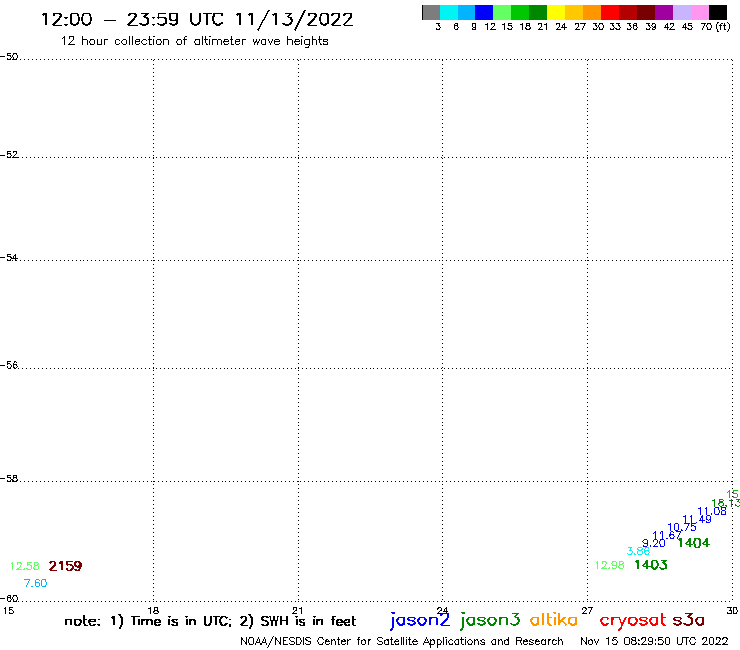Click the green "jason3" satellite label
The width and height of the screenshot is (740, 650).
(490, 620)
